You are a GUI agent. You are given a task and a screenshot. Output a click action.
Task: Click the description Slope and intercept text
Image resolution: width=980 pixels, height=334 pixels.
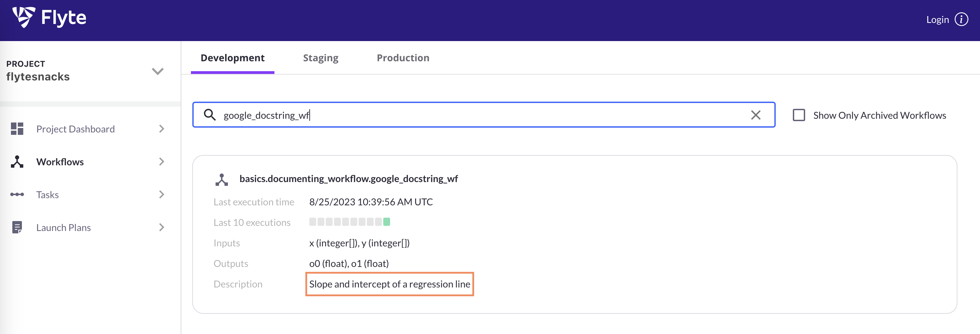(389, 284)
